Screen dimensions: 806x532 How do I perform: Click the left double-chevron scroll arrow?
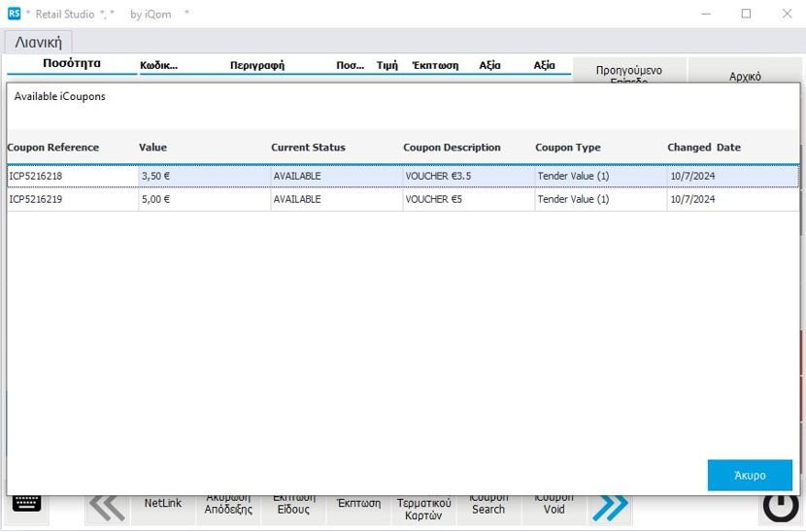pos(107,506)
